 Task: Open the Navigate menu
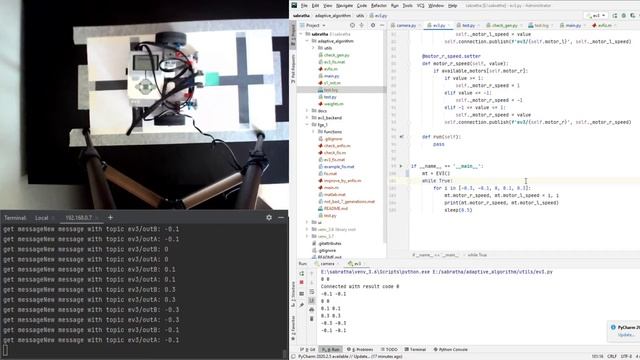344,6
